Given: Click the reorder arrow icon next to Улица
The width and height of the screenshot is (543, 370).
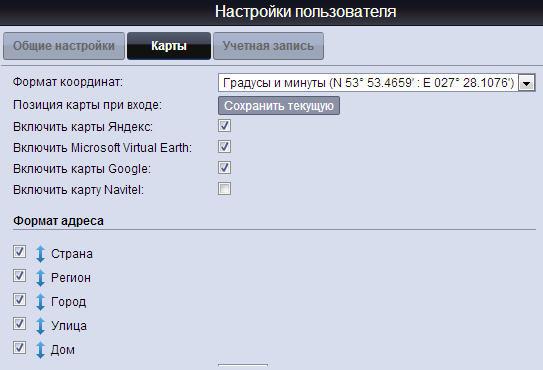Looking at the screenshot, I should (41, 326).
